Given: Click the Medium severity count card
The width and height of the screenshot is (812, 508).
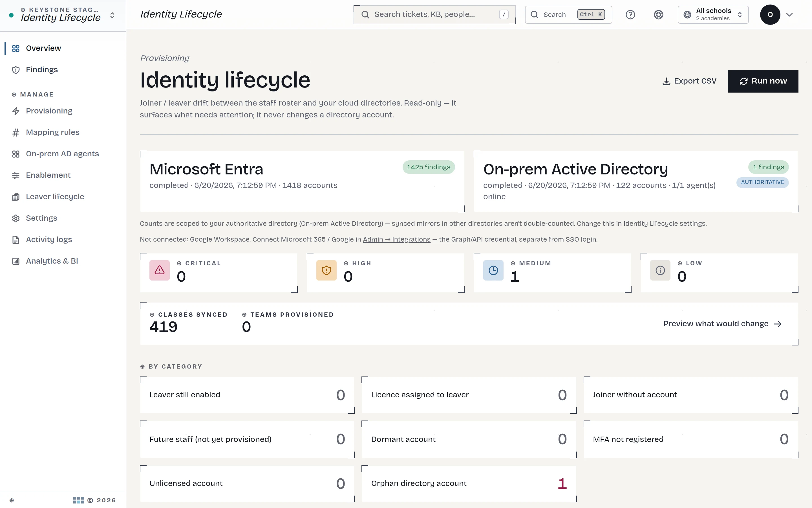Looking at the screenshot, I should (552, 273).
